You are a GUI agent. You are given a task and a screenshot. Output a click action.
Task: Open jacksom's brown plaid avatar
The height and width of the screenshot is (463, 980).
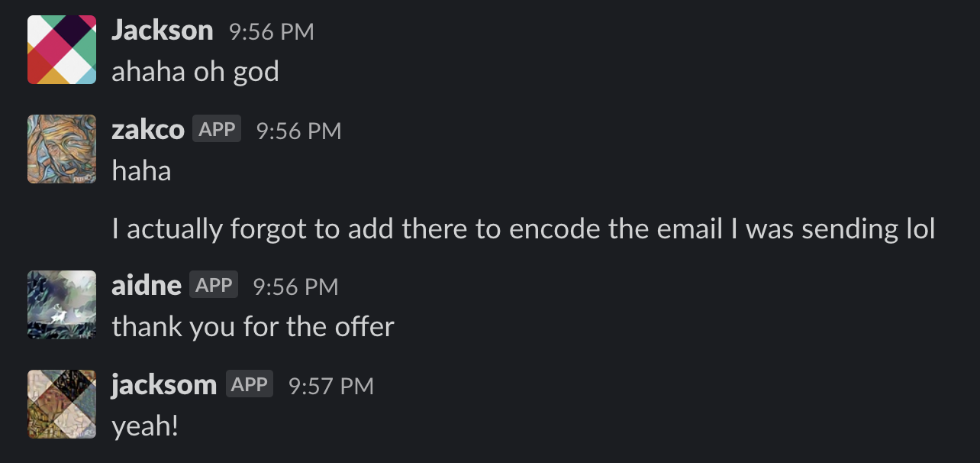(x=62, y=404)
